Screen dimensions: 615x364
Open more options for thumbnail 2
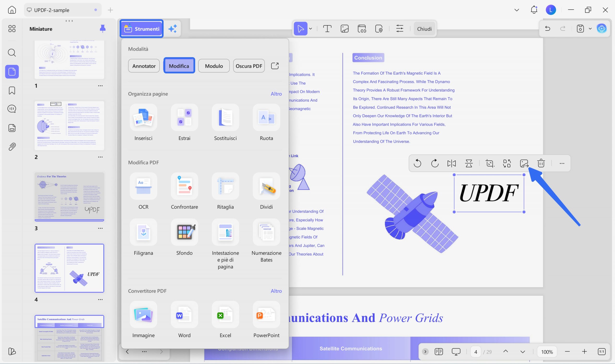click(x=100, y=157)
